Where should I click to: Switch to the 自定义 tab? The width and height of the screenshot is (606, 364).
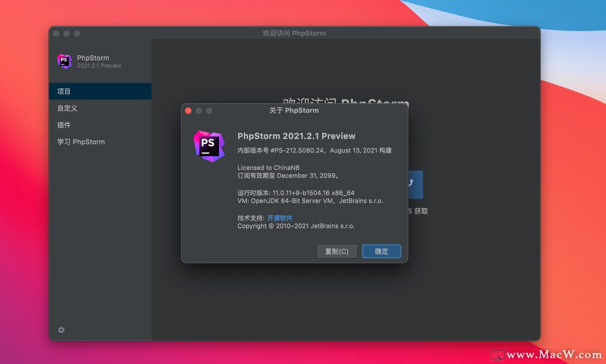click(x=100, y=108)
